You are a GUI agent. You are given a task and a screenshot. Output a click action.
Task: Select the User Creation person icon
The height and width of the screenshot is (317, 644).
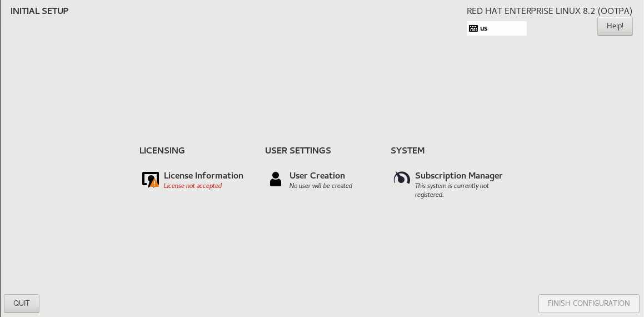[x=276, y=179]
